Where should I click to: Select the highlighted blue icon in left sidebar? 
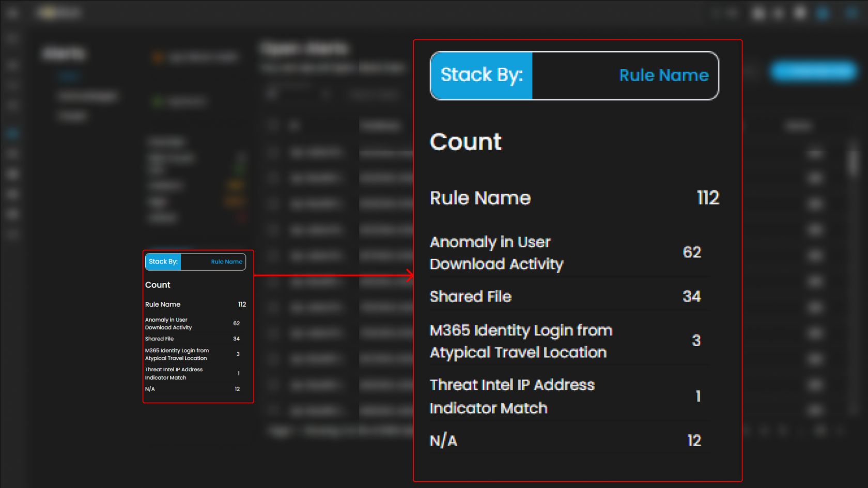pyautogui.click(x=13, y=134)
